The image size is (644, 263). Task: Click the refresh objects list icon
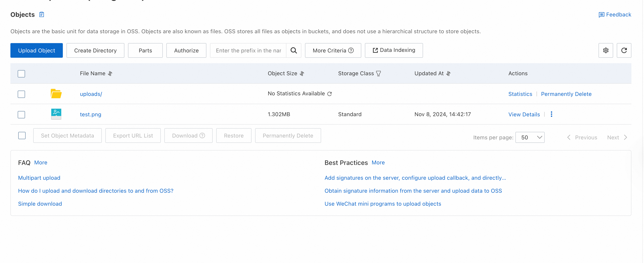pos(624,51)
